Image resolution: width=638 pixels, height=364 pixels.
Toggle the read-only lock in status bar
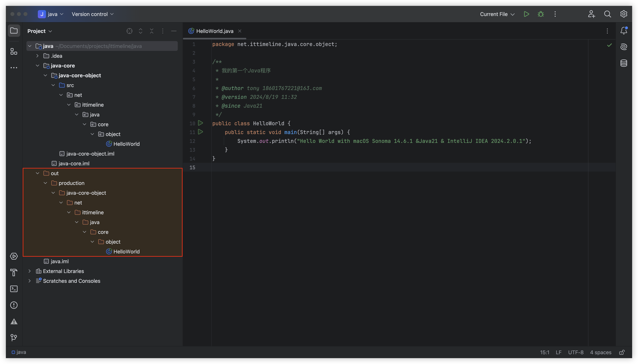tap(622, 352)
